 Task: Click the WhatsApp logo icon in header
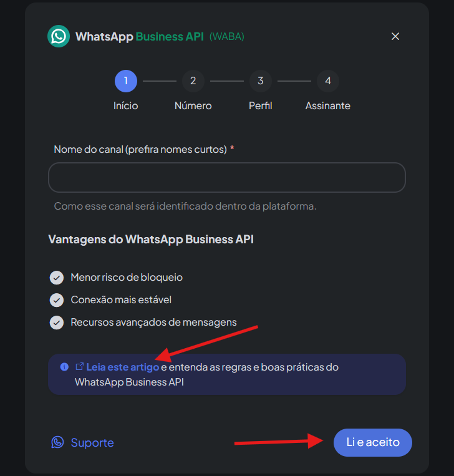point(59,36)
